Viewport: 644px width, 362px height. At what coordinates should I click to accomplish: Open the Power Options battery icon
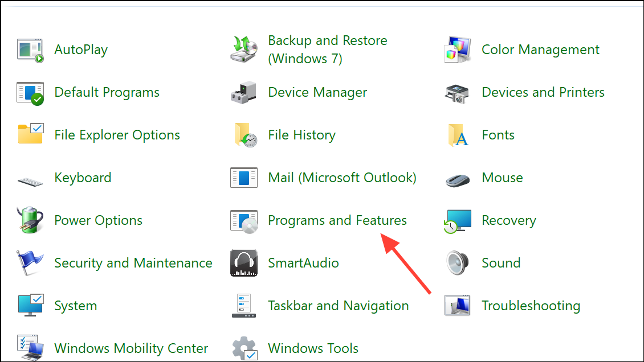[x=30, y=220]
